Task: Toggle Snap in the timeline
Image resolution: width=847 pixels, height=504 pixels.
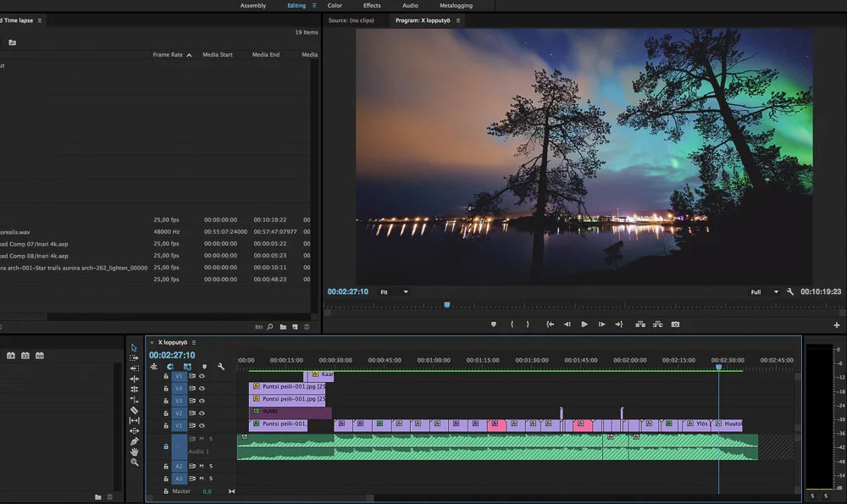Action: click(x=170, y=366)
